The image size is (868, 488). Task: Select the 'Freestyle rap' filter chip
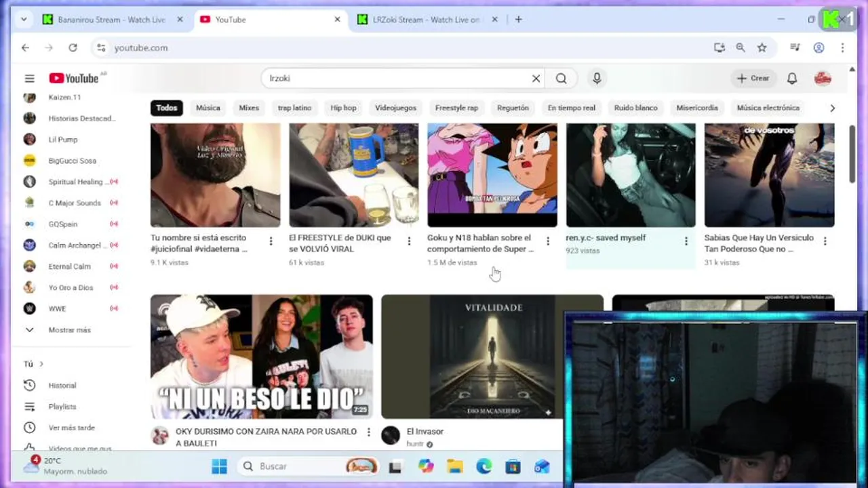tap(456, 108)
